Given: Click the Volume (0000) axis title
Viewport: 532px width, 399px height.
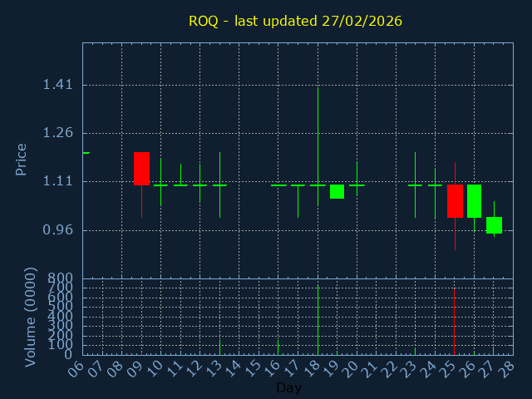Looking at the screenshot, I should click(31, 317).
